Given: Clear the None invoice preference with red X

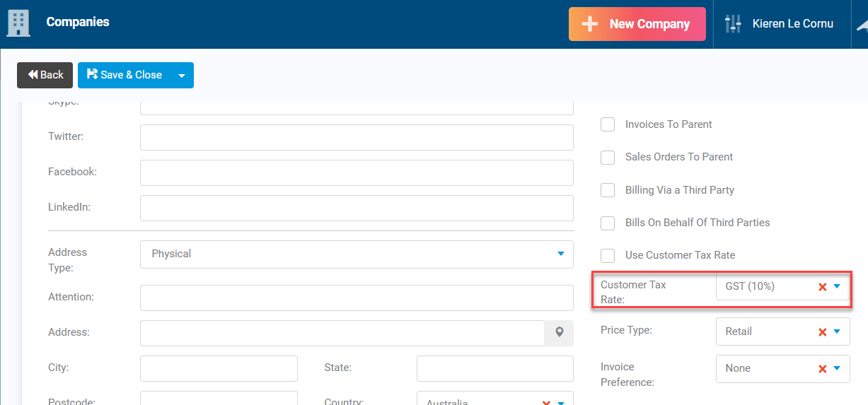Looking at the screenshot, I should pyautogui.click(x=822, y=368).
